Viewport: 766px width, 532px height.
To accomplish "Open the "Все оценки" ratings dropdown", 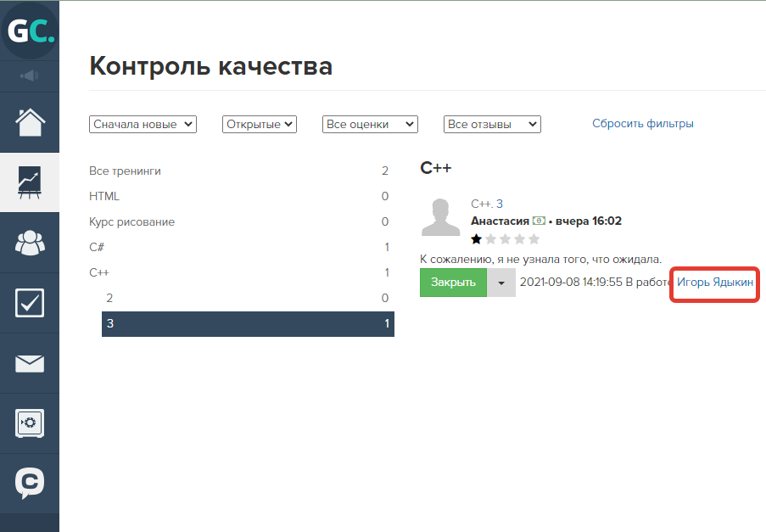I will tap(369, 124).
